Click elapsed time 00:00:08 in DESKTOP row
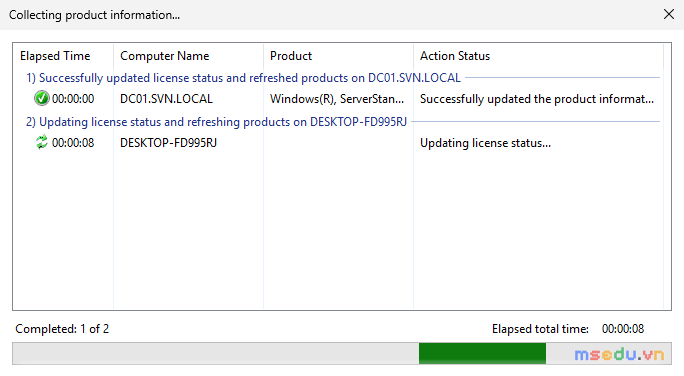Image resolution: width=684 pixels, height=376 pixels. [x=73, y=143]
